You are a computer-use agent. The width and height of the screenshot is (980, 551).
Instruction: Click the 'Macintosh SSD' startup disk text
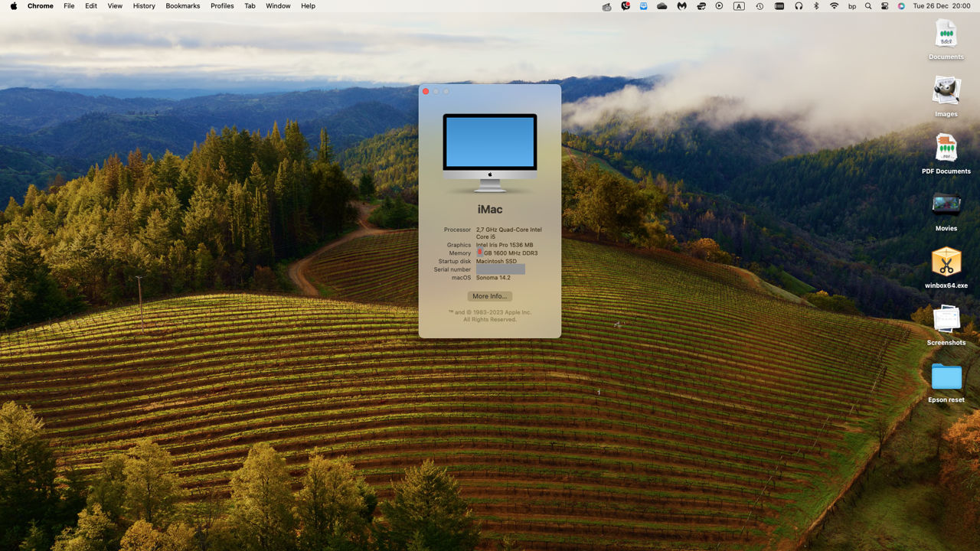pos(496,262)
